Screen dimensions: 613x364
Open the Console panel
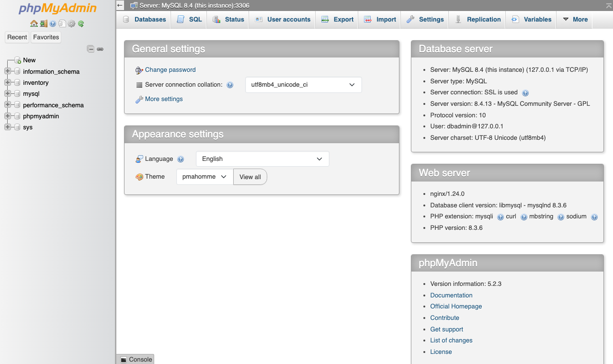pyautogui.click(x=136, y=359)
